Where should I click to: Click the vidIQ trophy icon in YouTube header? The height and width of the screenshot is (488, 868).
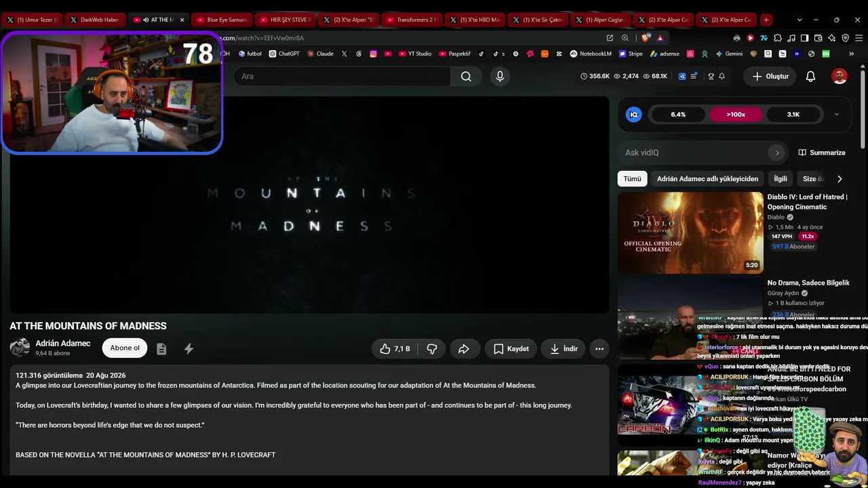pyautogui.click(x=711, y=77)
